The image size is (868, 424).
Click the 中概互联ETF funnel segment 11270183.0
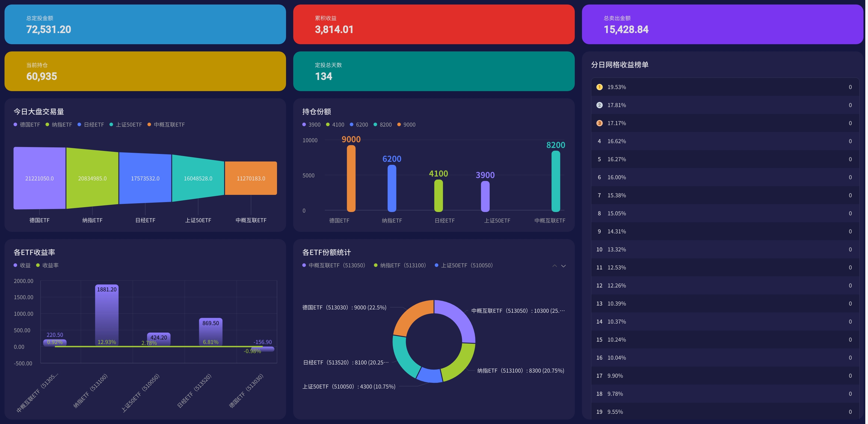251,178
